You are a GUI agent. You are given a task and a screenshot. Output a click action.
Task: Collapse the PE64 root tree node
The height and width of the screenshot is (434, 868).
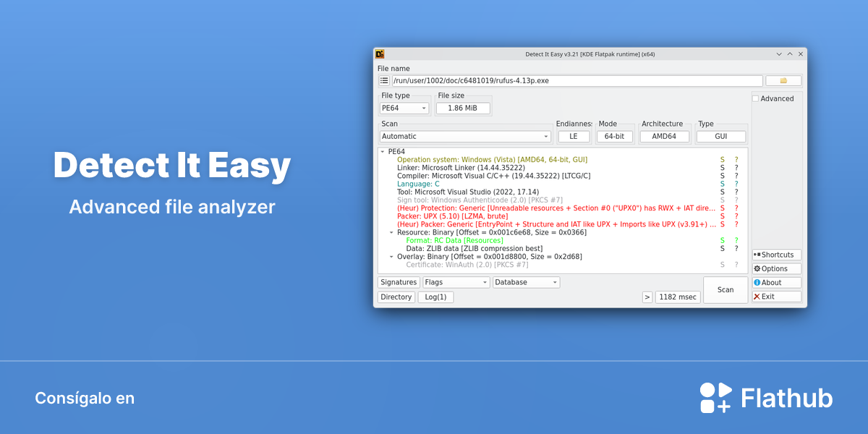(383, 152)
